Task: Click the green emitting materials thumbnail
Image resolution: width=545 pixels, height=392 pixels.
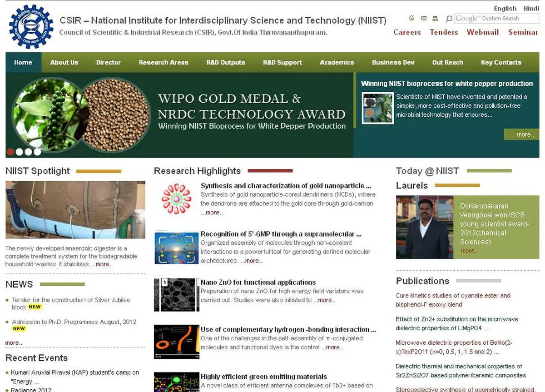Action: [x=176, y=382]
